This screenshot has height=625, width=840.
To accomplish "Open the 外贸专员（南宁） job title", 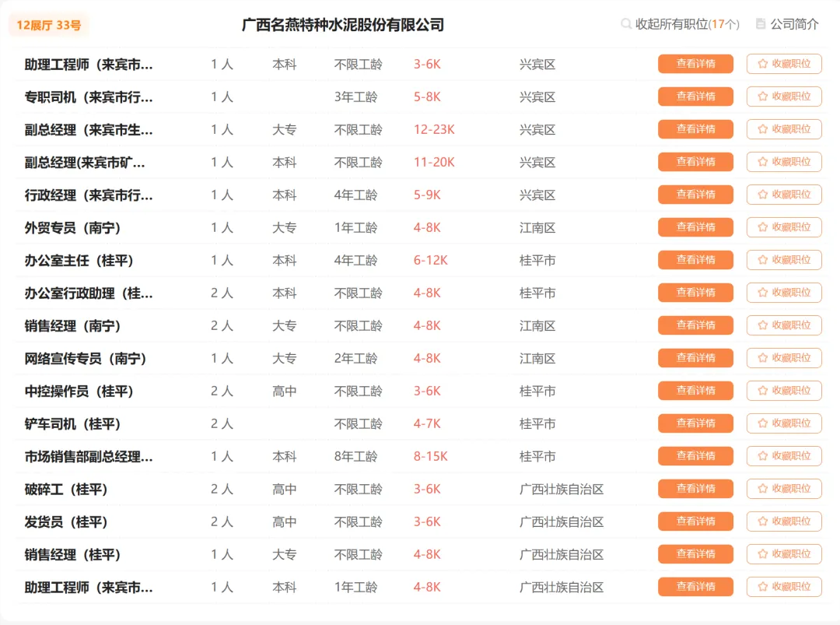I will coord(72,228).
